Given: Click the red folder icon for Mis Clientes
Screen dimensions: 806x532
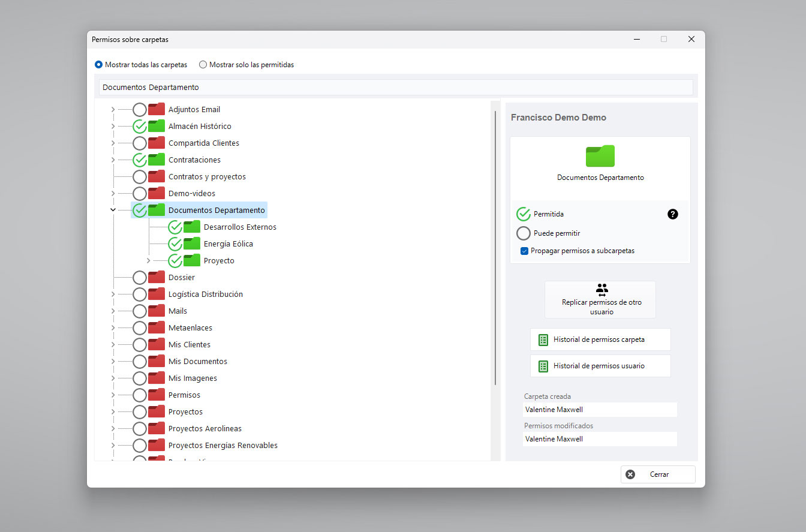Looking at the screenshot, I should 157,344.
